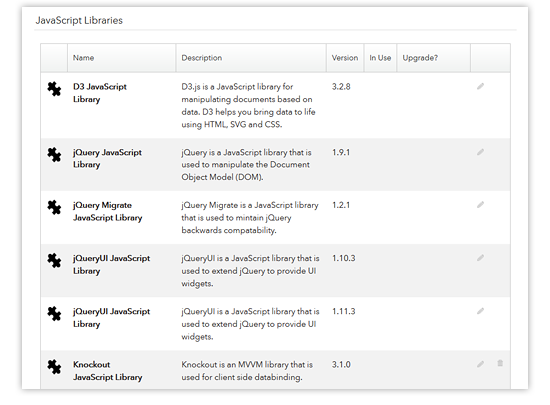Select the jQueryUI JavaScript Library name for 1.10.3

coord(111,264)
